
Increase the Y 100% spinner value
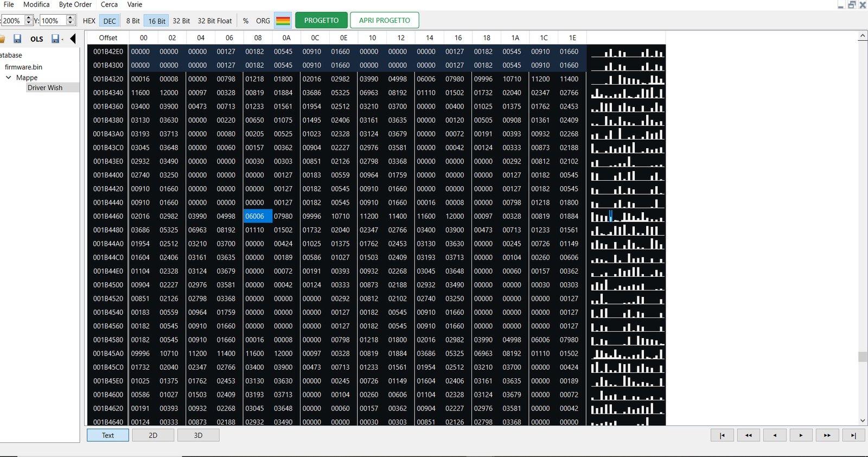pos(70,18)
